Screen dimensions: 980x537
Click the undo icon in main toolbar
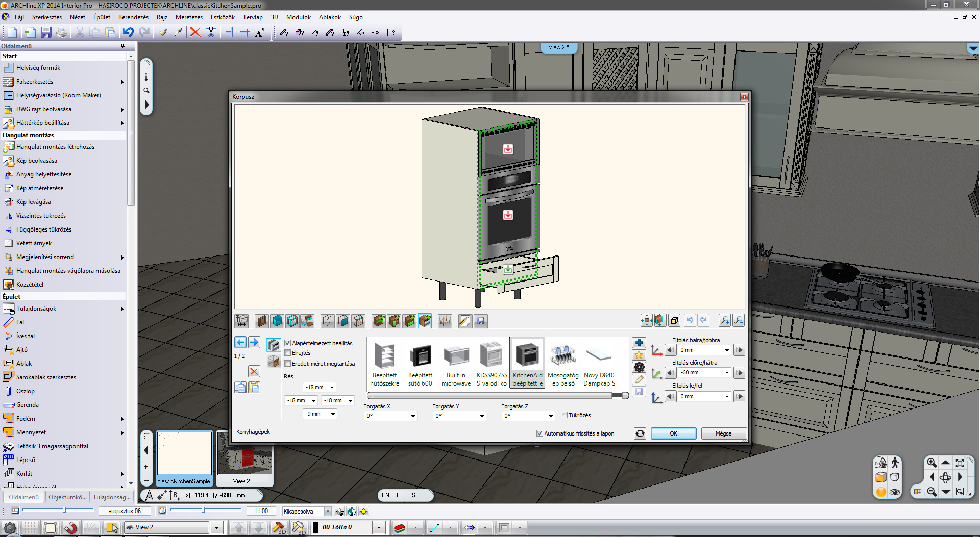coord(128,33)
